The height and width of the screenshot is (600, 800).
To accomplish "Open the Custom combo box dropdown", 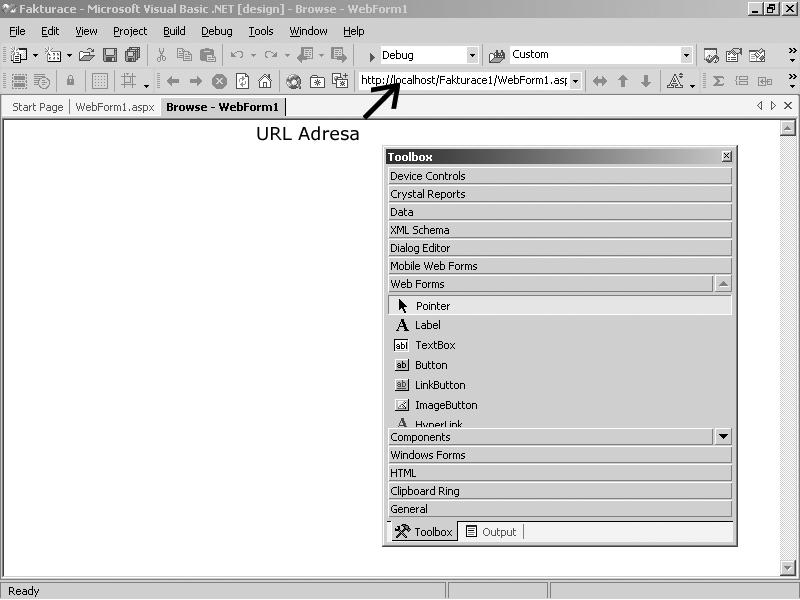I will pos(686,55).
